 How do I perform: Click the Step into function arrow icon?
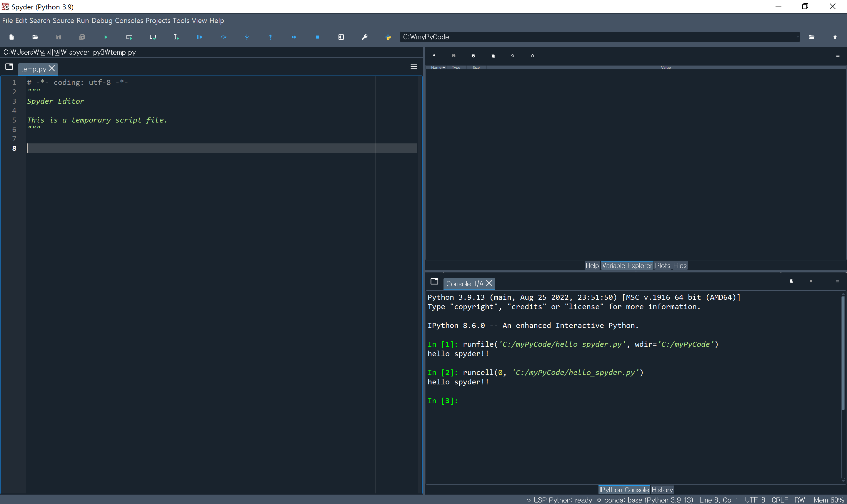[x=247, y=37]
